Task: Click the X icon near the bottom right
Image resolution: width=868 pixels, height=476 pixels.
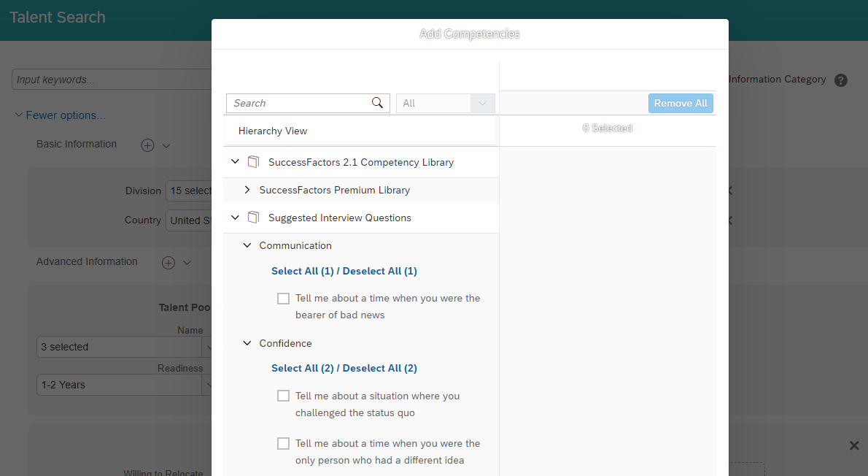Action: click(854, 445)
